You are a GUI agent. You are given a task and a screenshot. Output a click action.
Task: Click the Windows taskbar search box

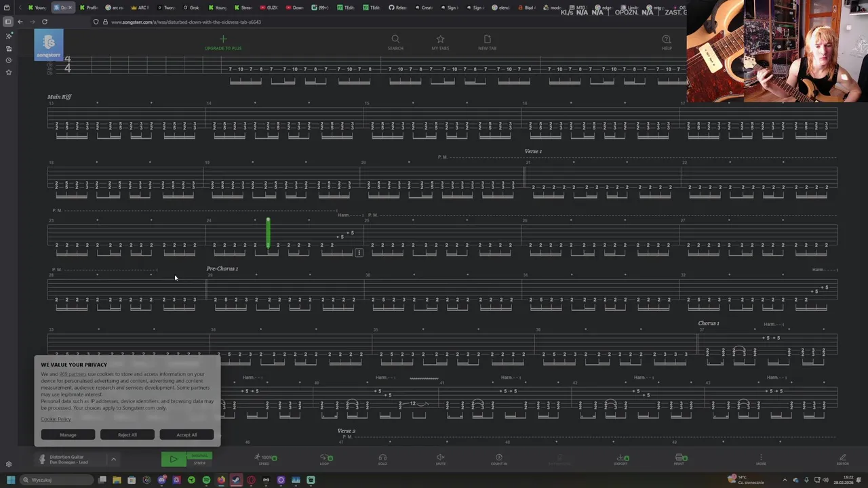pyautogui.click(x=56, y=480)
